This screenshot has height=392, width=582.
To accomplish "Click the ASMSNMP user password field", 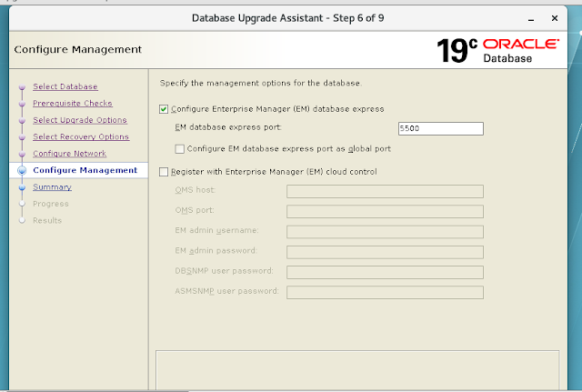I will pos(385,293).
